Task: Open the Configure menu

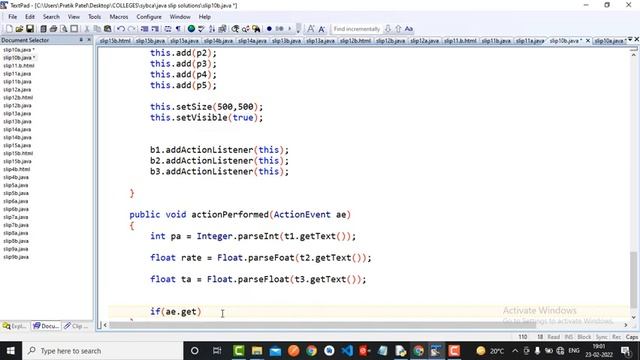Action: [149, 17]
